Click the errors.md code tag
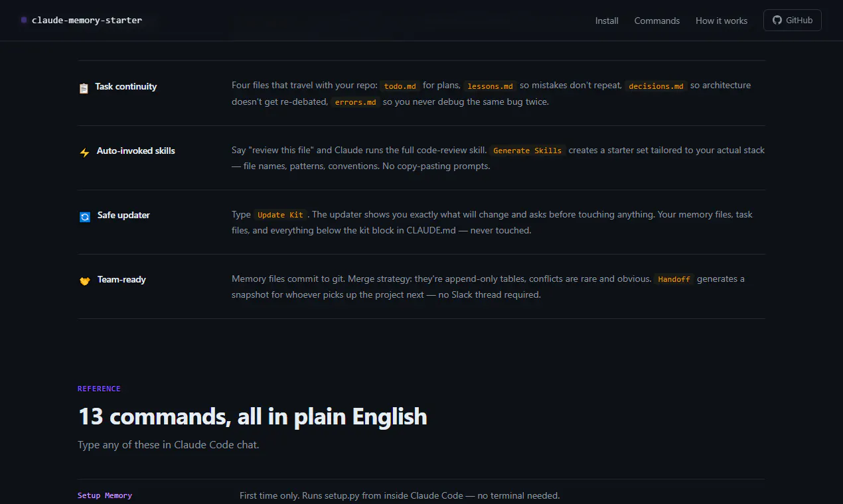 [x=355, y=103]
